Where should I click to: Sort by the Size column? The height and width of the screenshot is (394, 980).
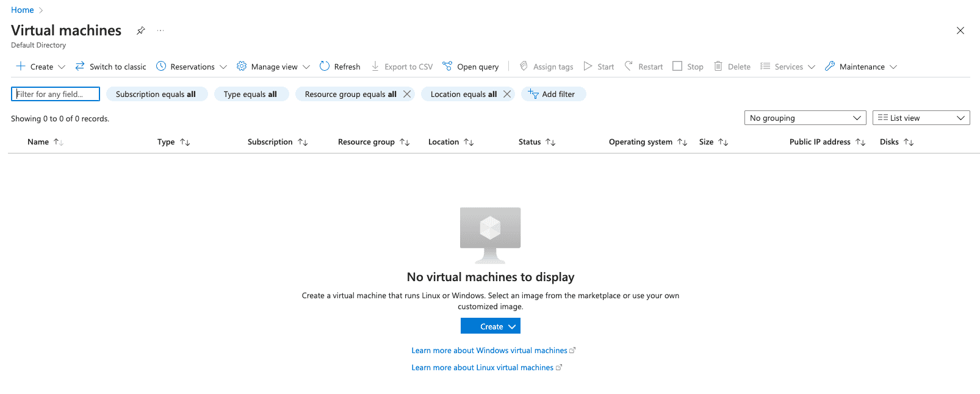[x=713, y=141]
